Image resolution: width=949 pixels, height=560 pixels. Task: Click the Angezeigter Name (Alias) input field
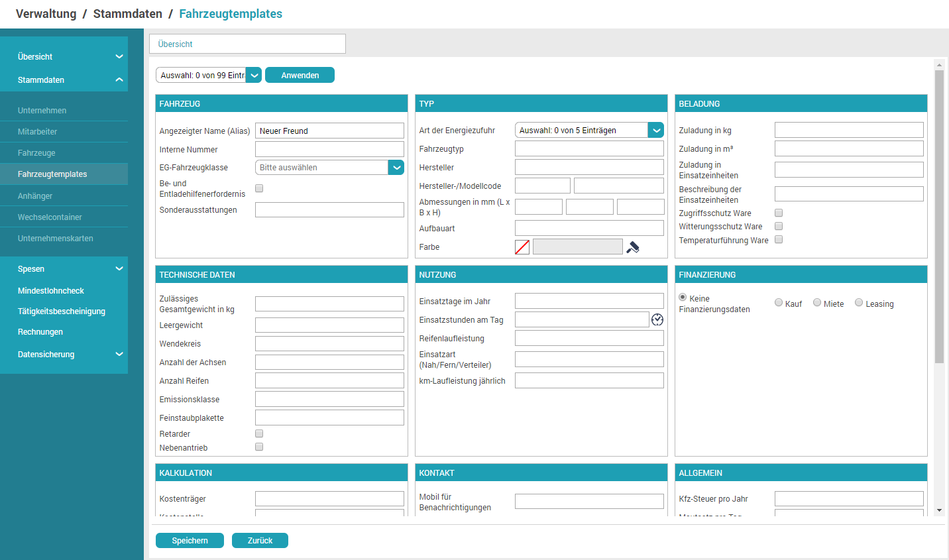pyautogui.click(x=329, y=131)
